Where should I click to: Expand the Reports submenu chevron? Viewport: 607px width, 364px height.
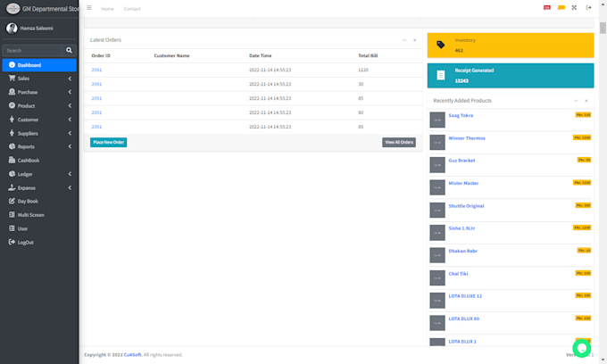[70, 146]
